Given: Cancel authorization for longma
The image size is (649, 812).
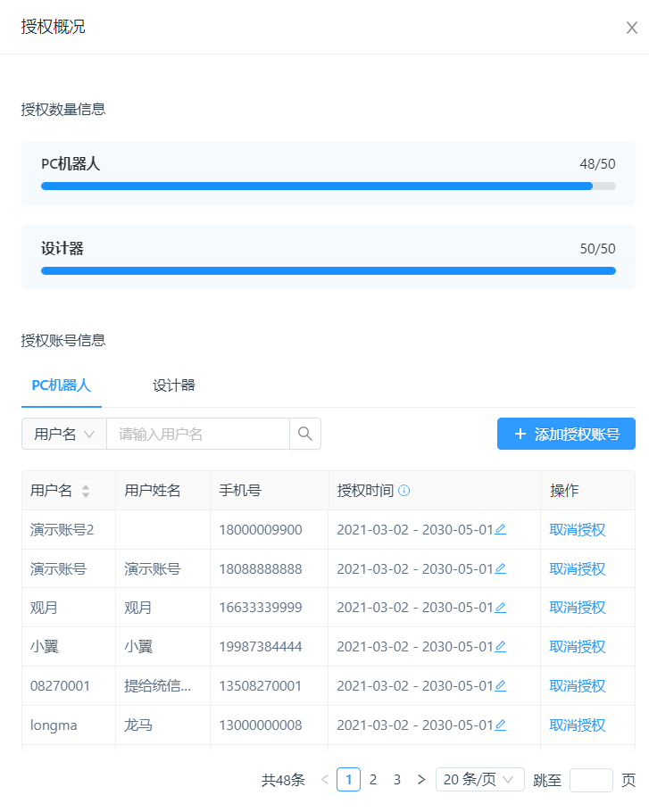Looking at the screenshot, I should pyautogui.click(x=578, y=725).
